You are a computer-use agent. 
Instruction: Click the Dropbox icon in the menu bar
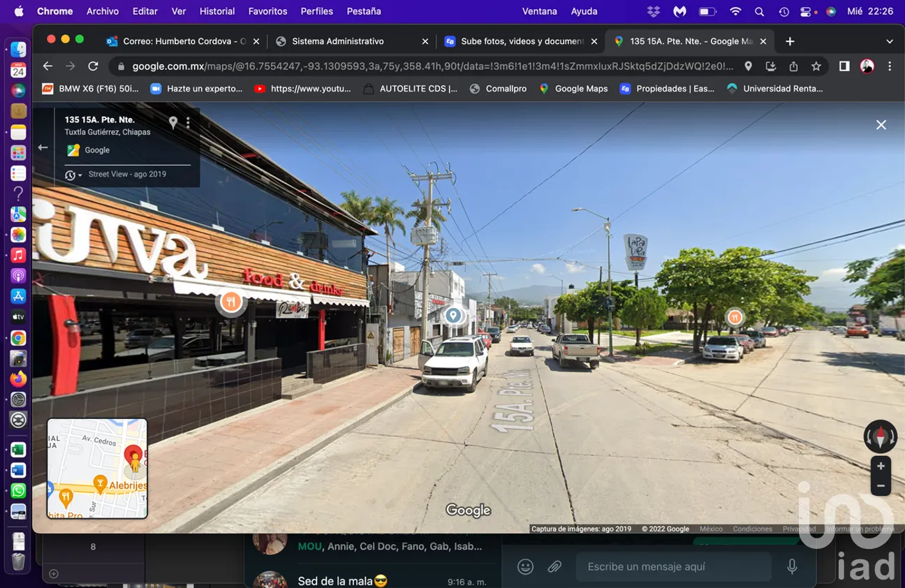pos(654,11)
